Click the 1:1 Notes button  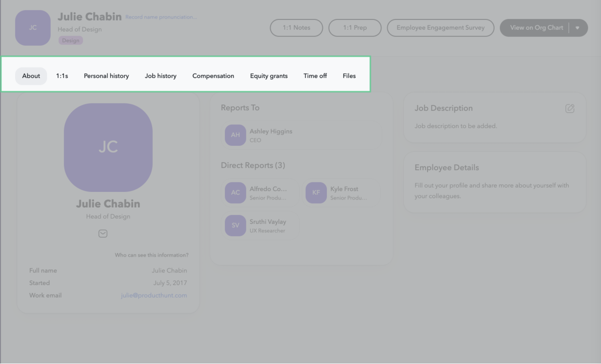coord(296,28)
